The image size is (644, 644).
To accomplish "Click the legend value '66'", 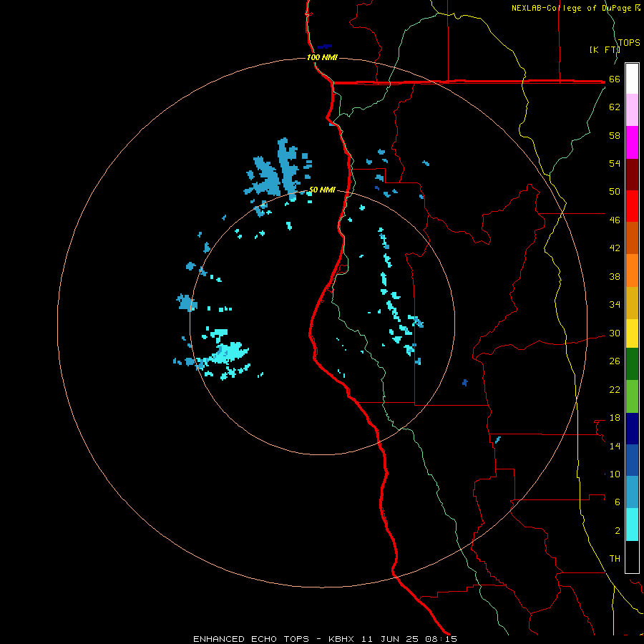I will click(x=615, y=79).
